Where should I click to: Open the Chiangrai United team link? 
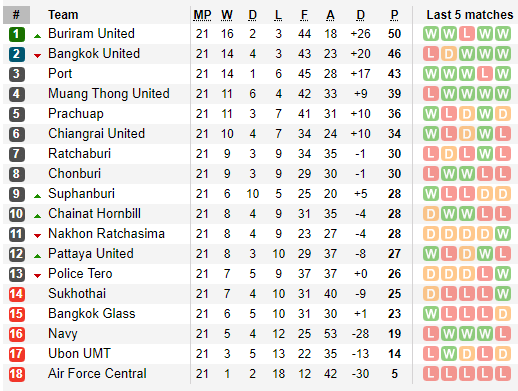coord(97,134)
